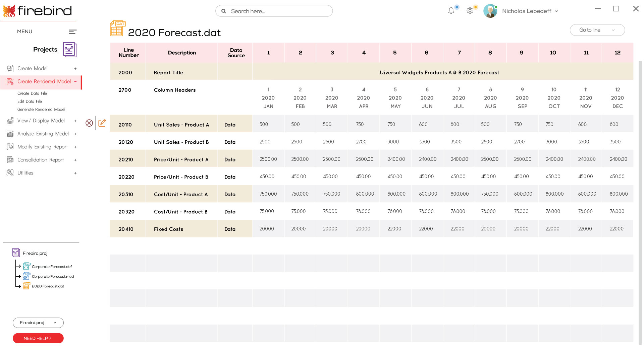Delete row 20110 with red X icon
Screen dimensions: 644x348
pyautogui.click(x=89, y=123)
